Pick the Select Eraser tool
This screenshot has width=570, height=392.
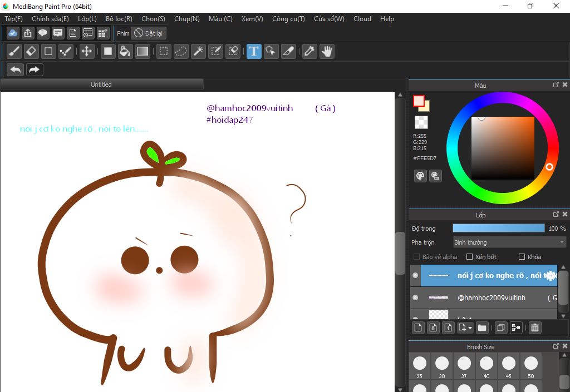click(x=233, y=51)
